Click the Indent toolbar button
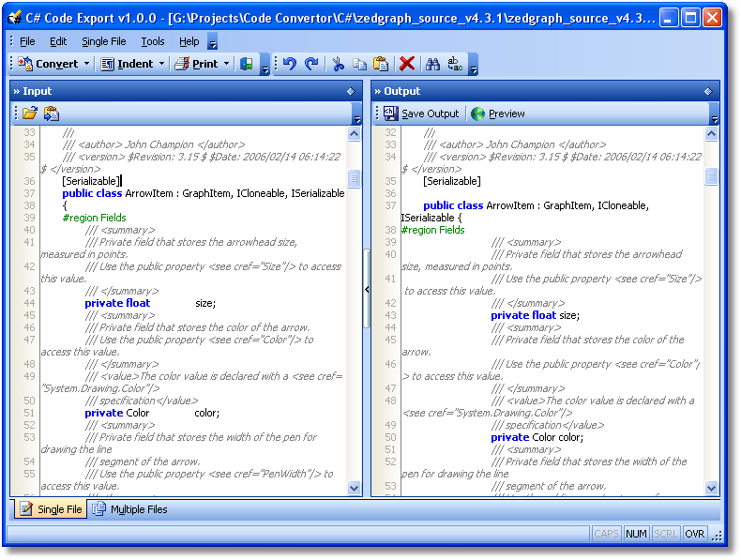Image resolution: width=741 pixels, height=560 pixels. [x=127, y=64]
